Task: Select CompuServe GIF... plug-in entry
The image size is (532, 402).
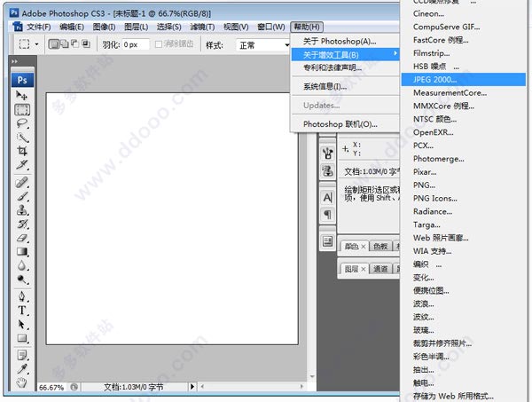Action: pos(464,27)
